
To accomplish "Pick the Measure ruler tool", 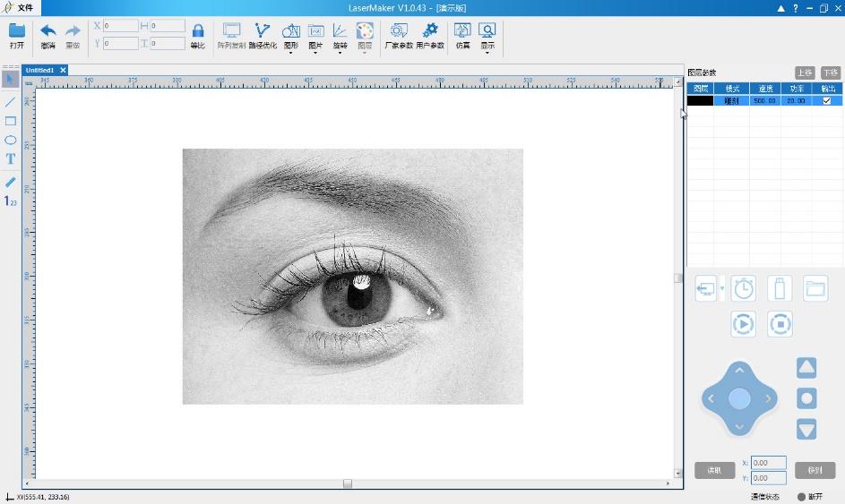I will click(11, 182).
